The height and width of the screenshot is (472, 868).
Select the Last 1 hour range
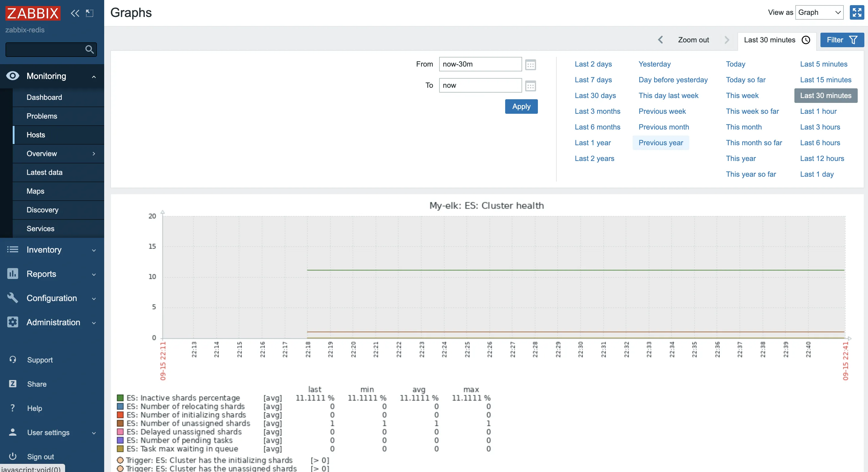(818, 111)
